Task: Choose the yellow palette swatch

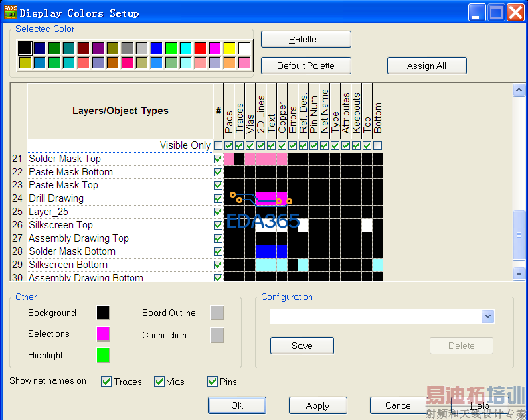Action: 229,48
